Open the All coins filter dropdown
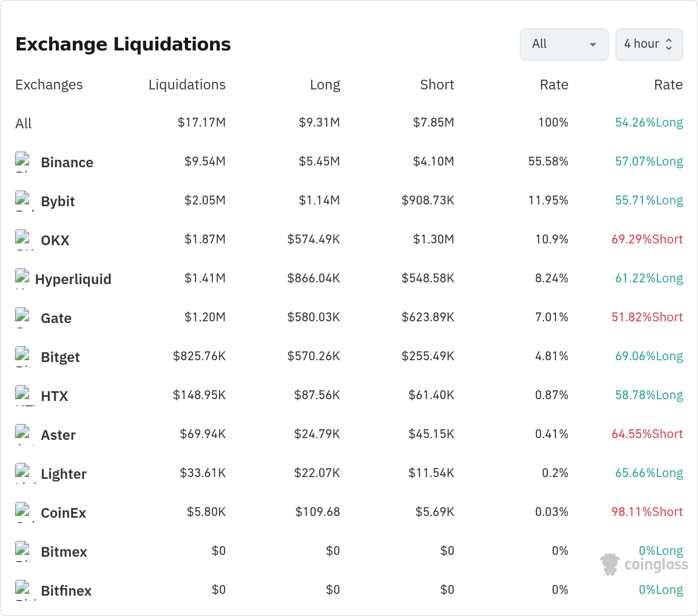 point(564,44)
